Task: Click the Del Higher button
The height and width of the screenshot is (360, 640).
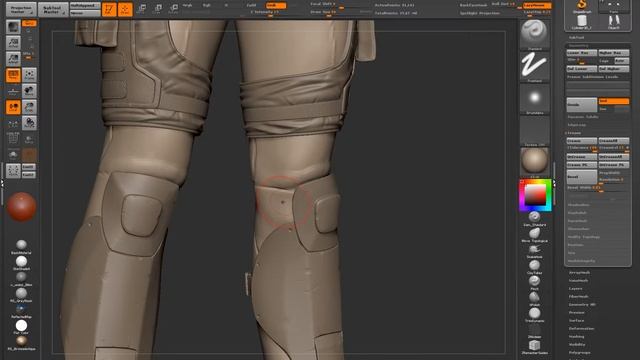Action: (x=614, y=69)
